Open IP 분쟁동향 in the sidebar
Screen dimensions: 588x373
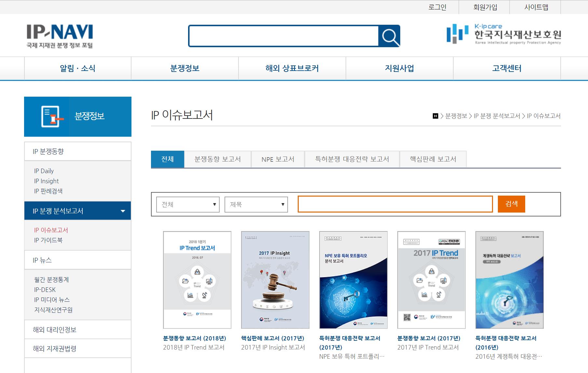click(77, 151)
